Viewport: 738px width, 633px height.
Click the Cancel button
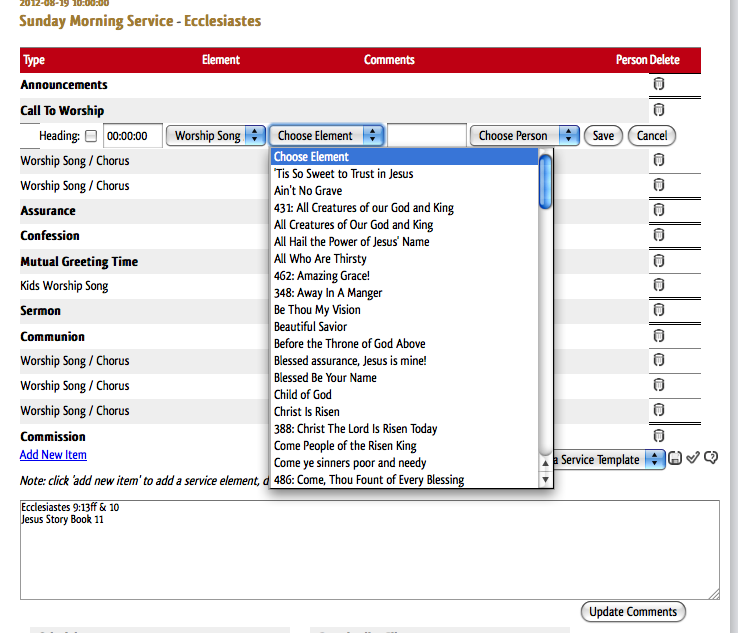click(x=652, y=136)
